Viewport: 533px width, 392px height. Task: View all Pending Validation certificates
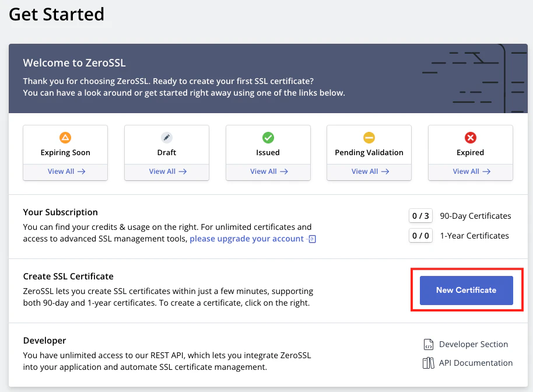[369, 171]
